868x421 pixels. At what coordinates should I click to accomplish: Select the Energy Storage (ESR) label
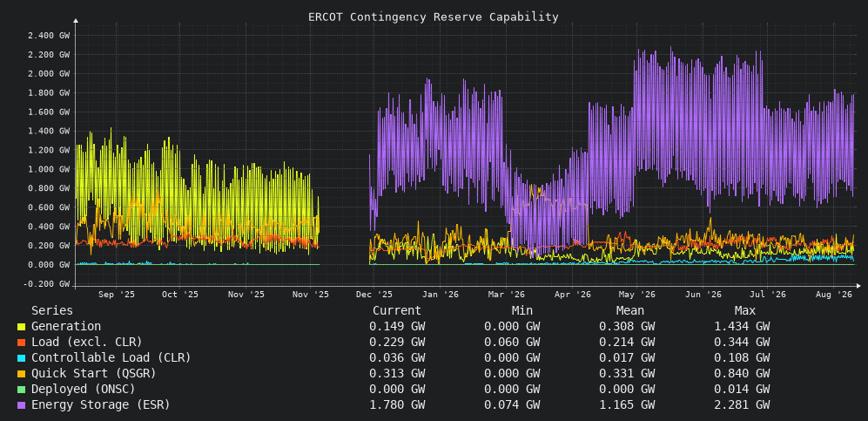pos(101,405)
